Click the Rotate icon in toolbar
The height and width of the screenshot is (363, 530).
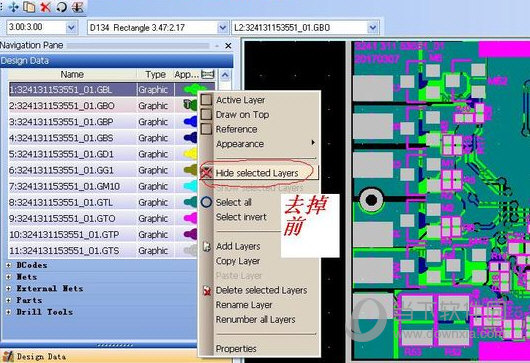[61, 7]
